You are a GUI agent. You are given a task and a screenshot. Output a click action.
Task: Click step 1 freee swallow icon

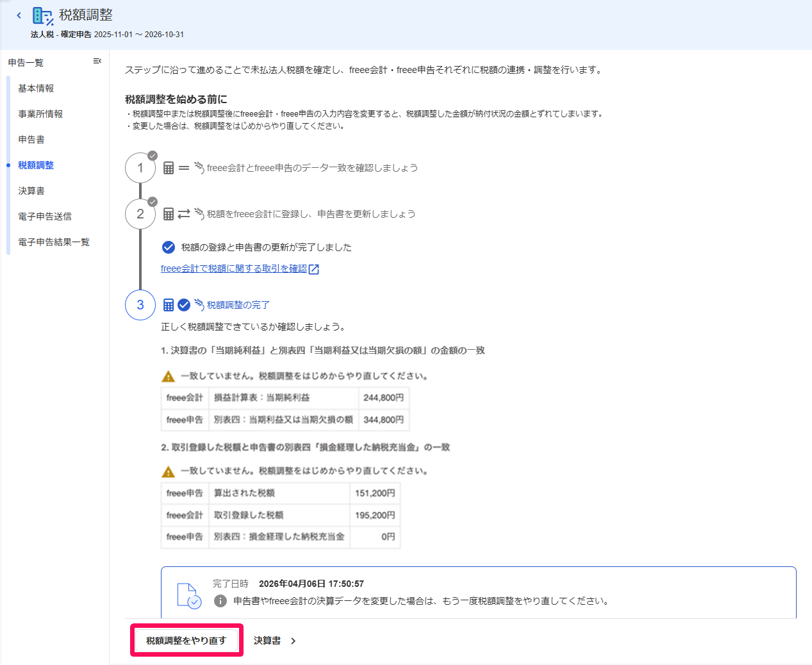199,167
